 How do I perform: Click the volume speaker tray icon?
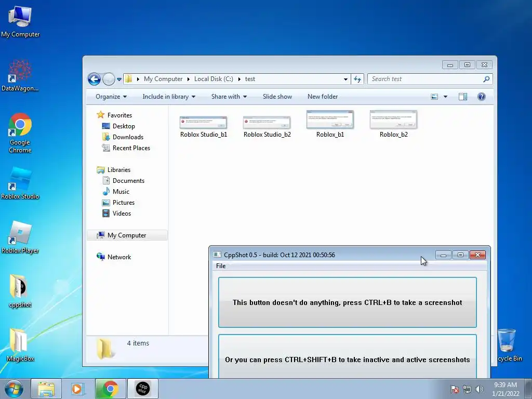pos(479,389)
